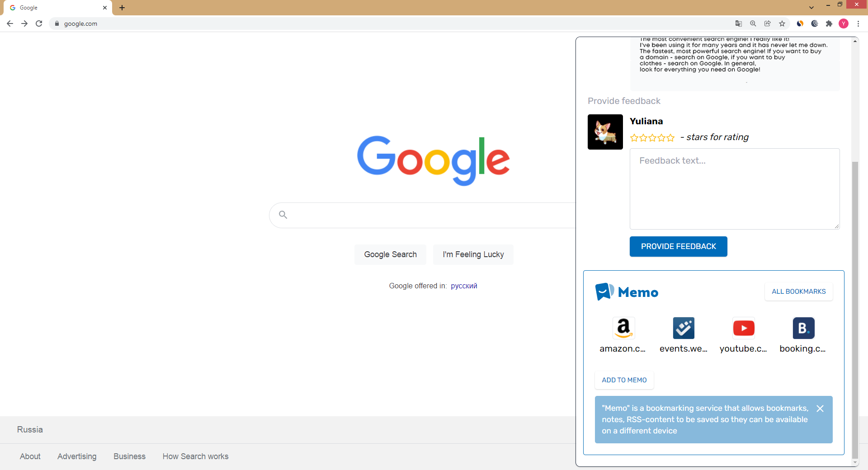This screenshot has height=470, width=868.
Task: Go forward in browser history
Action: coord(24,23)
